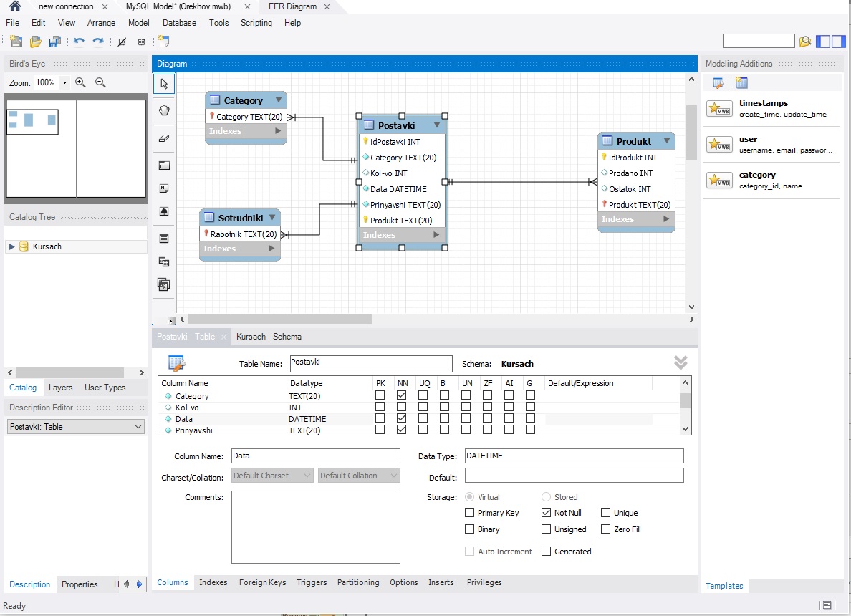Select the Stored storage radio button
Viewport: 851px width, 616px height.
coord(546,496)
